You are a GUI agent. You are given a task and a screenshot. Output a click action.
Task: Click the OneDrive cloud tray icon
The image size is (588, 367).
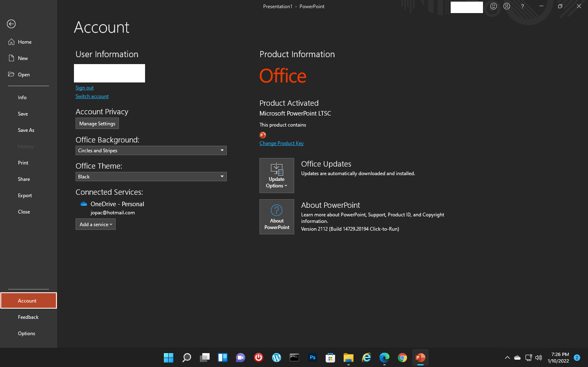tap(517, 358)
